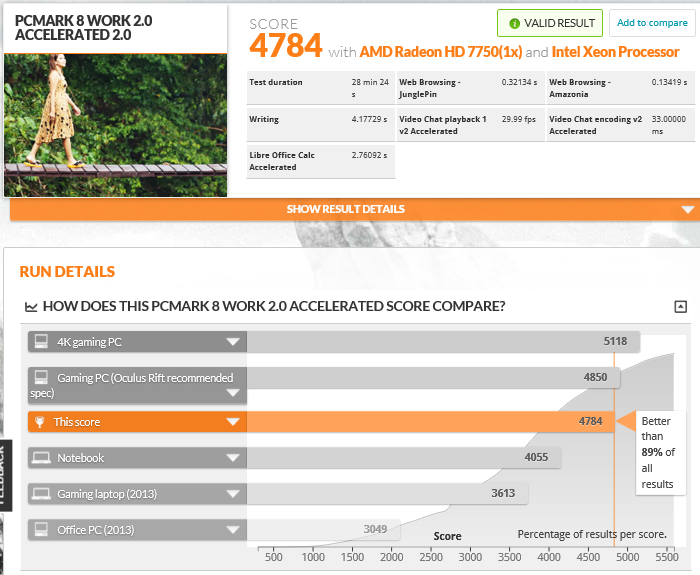Click Libre Office Calc Accelerated cell

321,161
